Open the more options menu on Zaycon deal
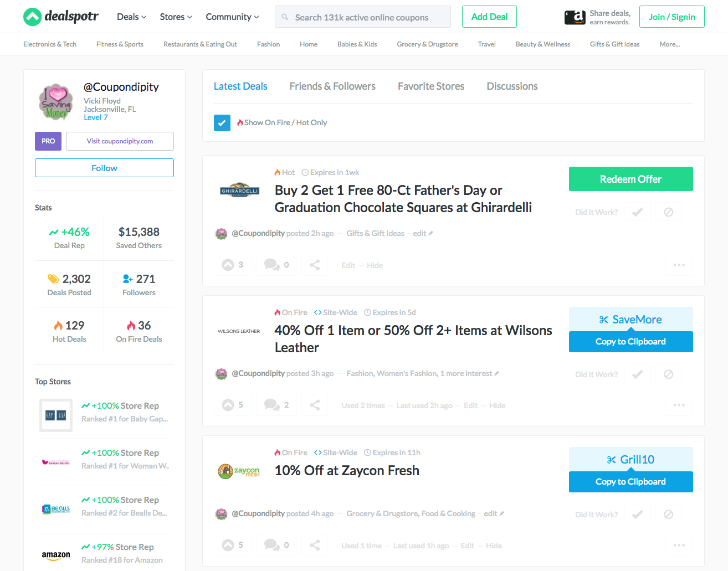Viewport: 728px width, 571px height. (x=679, y=544)
